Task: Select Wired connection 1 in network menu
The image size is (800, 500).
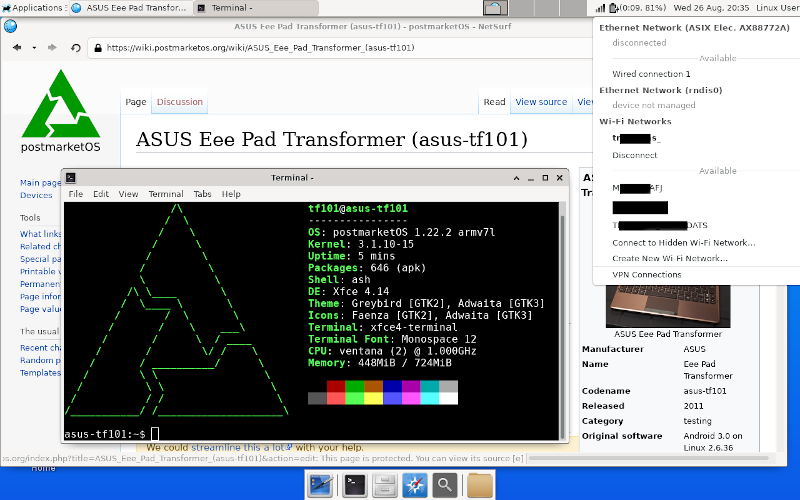Action: (x=652, y=74)
